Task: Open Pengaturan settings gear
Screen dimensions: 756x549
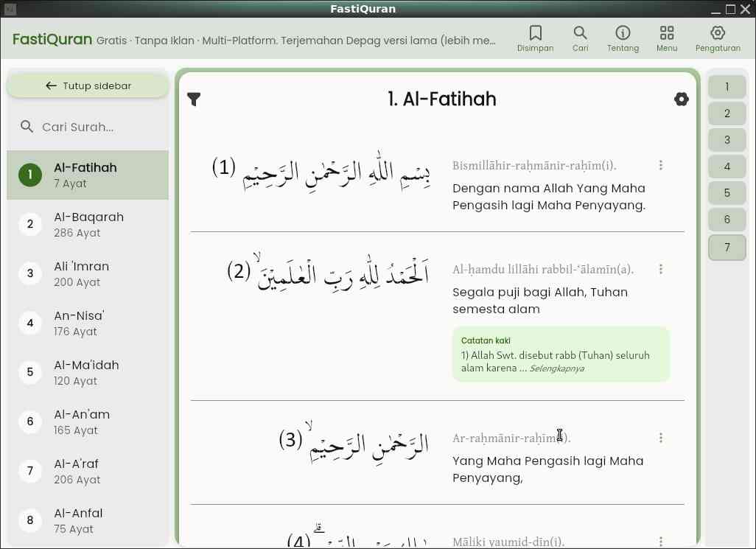Action: pyautogui.click(x=716, y=37)
